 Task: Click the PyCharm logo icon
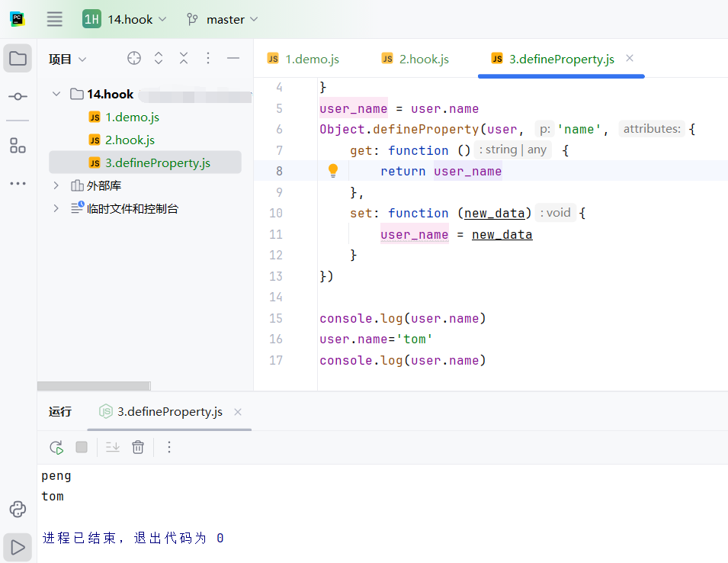[18, 19]
